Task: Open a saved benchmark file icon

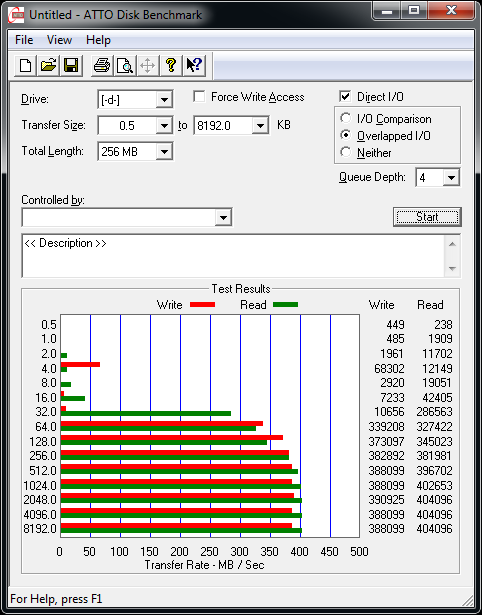Action: click(48, 65)
